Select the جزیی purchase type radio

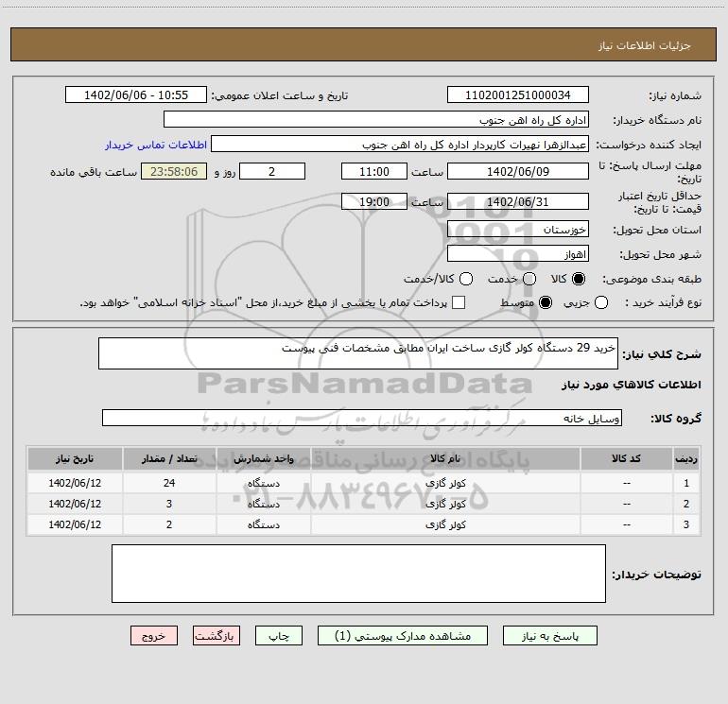coord(601,303)
